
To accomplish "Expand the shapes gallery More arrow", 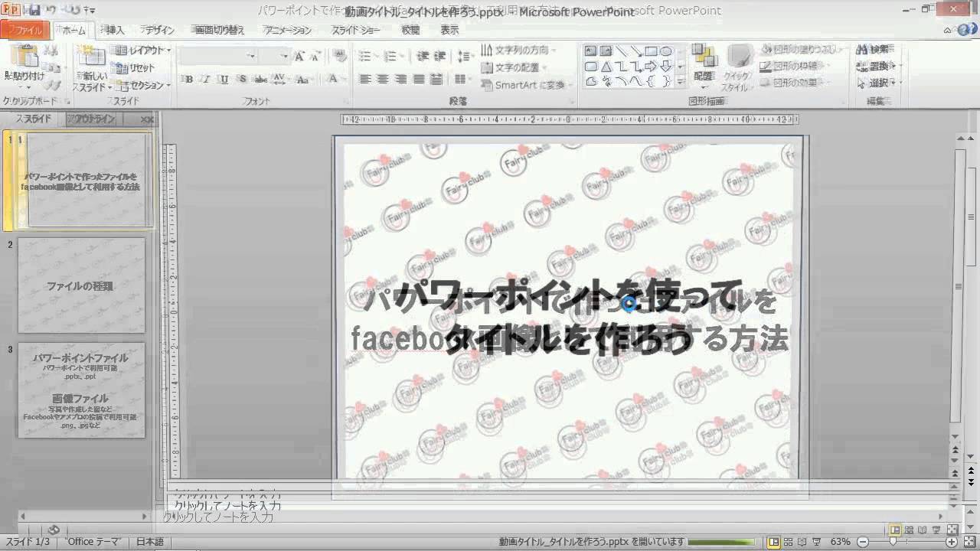I will (680, 81).
